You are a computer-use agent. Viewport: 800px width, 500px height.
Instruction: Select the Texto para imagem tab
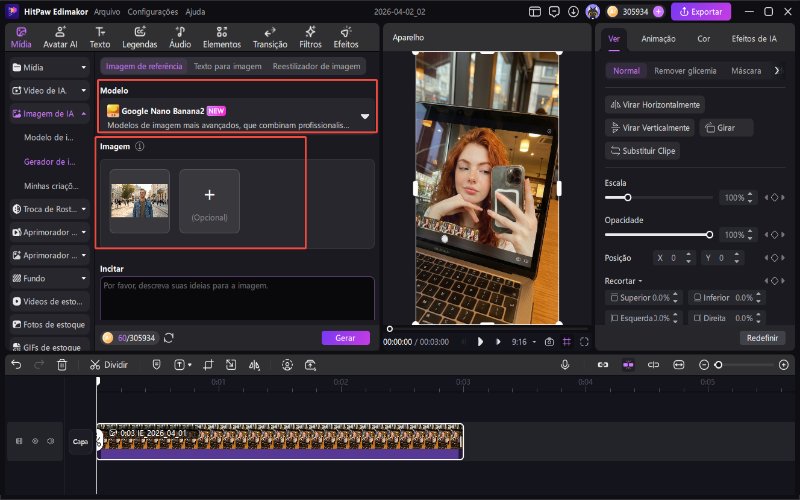tap(228, 66)
